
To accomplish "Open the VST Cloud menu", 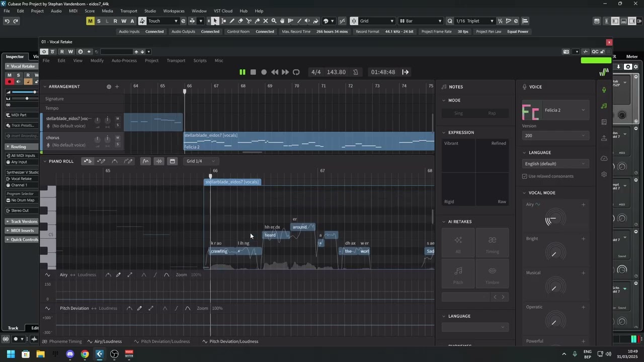I will coord(223,11).
